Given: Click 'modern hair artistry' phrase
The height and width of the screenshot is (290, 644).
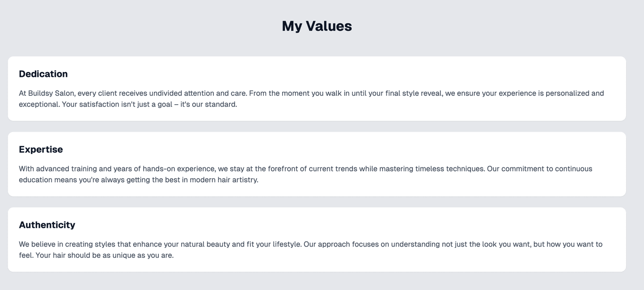Looking at the screenshot, I should [224, 180].
